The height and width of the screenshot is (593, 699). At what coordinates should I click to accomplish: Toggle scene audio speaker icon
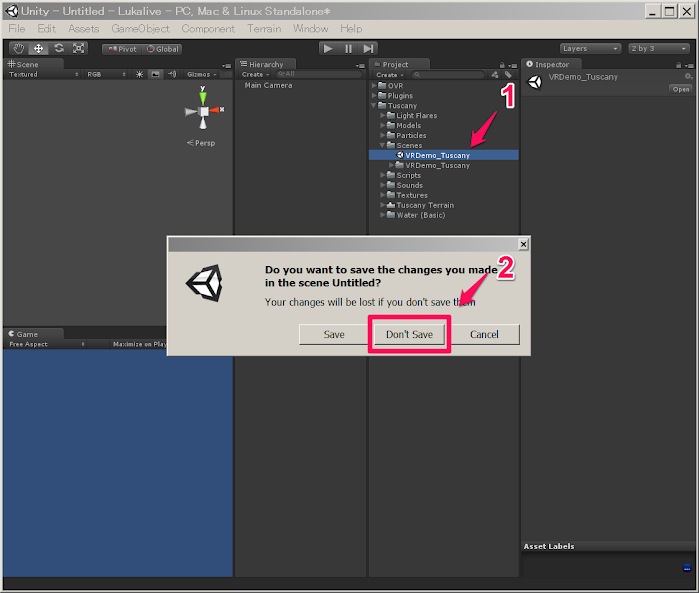[x=172, y=74]
